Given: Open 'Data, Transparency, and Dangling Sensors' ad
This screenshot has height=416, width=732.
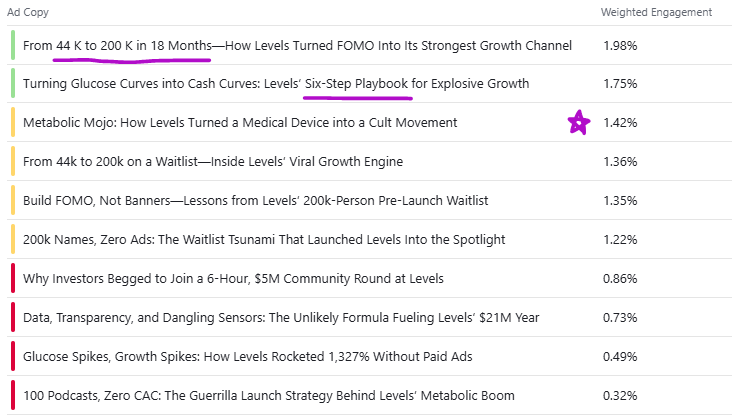Looking at the screenshot, I should (281, 317).
